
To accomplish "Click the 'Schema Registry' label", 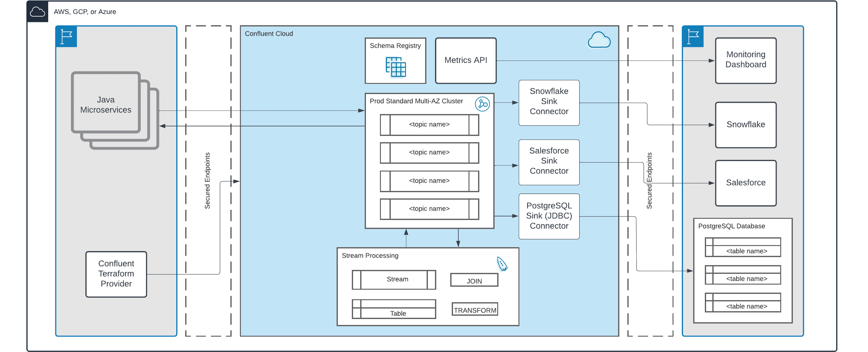I will [x=395, y=46].
